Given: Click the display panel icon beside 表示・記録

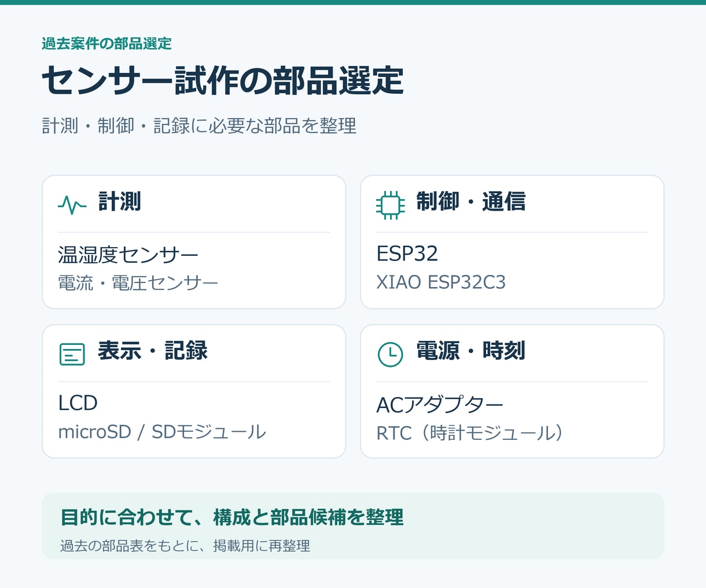Looking at the screenshot, I should pyautogui.click(x=72, y=354).
